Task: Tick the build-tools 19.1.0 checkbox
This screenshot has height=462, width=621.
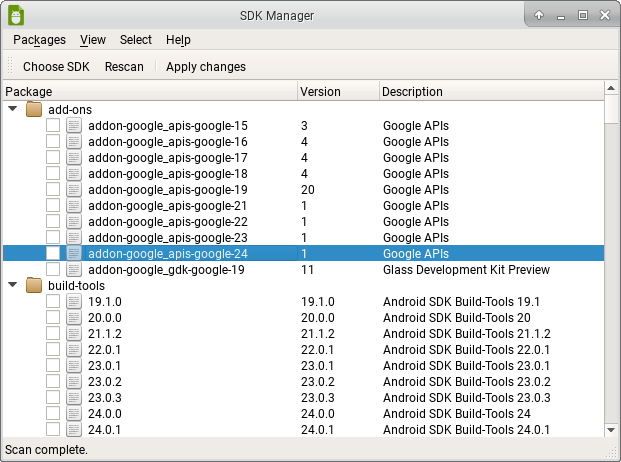Action: tap(53, 302)
